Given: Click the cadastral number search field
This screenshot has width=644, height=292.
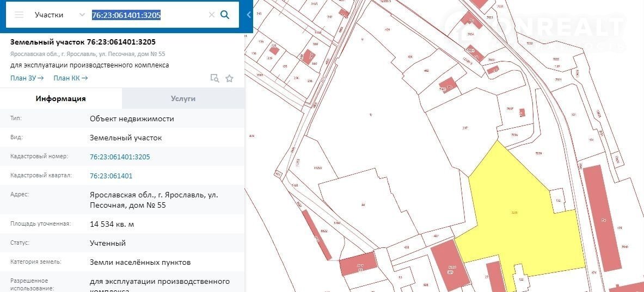Looking at the screenshot, I should click(147, 15).
